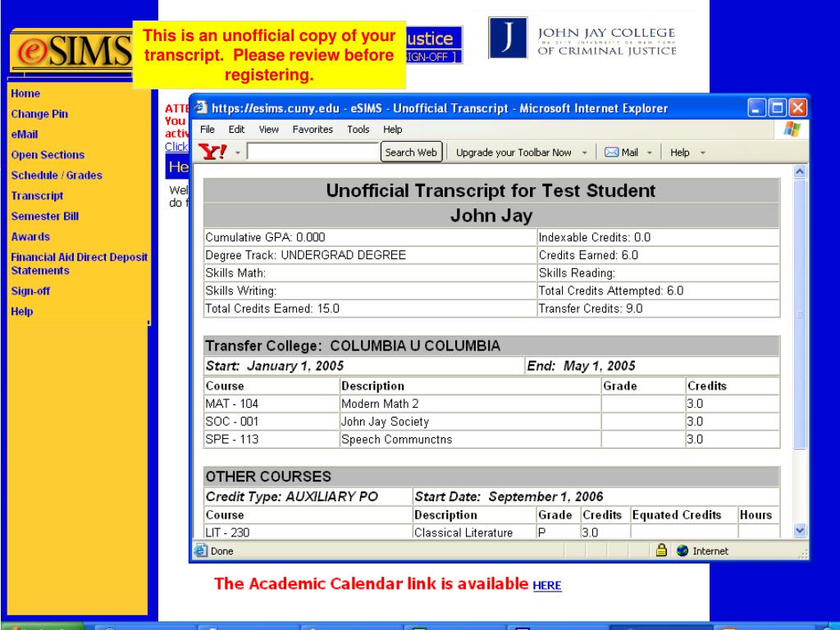This screenshot has width=840, height=630.
Task: Click the Search Web button
Action: tap(411, 152)
